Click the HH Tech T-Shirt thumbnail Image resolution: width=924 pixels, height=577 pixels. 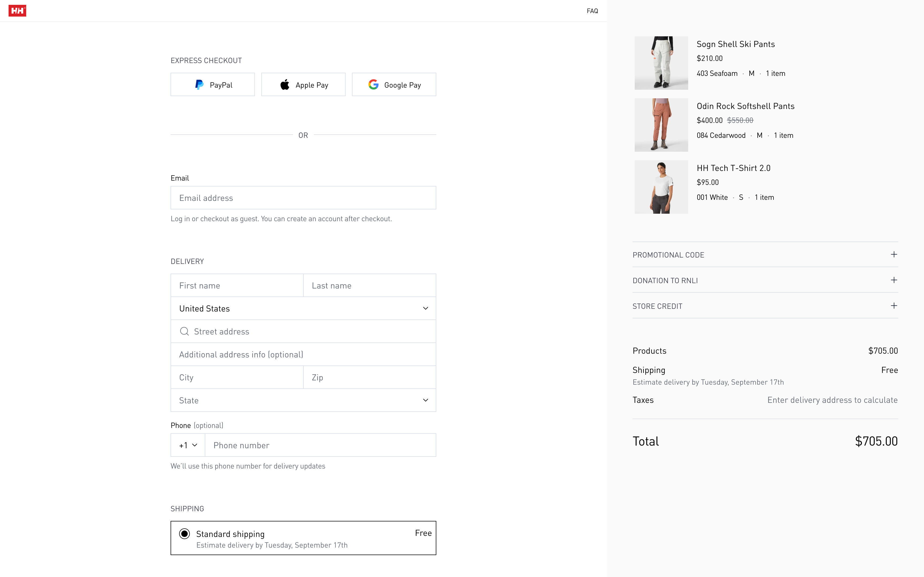(661, 187)
